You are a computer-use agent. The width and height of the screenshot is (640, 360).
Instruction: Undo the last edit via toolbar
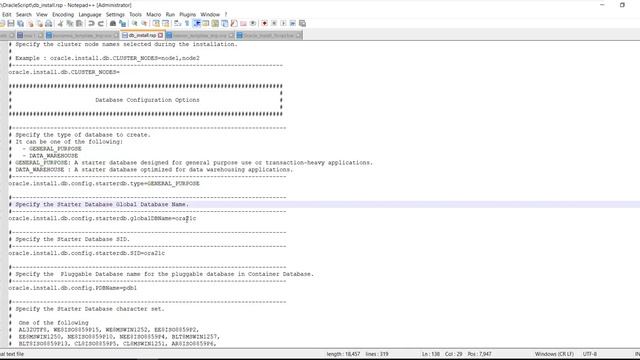click(x=91, y=23)
